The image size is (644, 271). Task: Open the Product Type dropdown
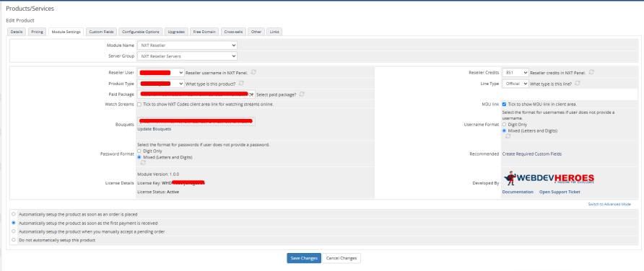pyautogui.click(x=160, y=84)
